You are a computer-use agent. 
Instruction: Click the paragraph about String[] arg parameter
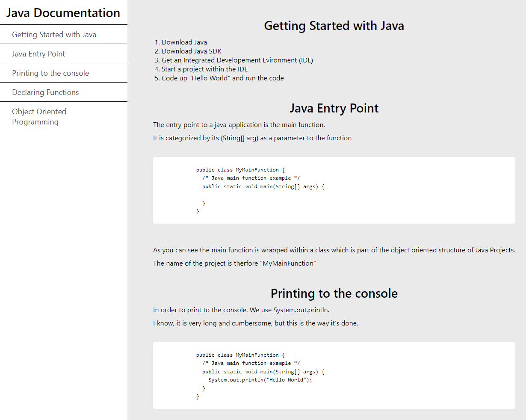[x=252, y=138]
